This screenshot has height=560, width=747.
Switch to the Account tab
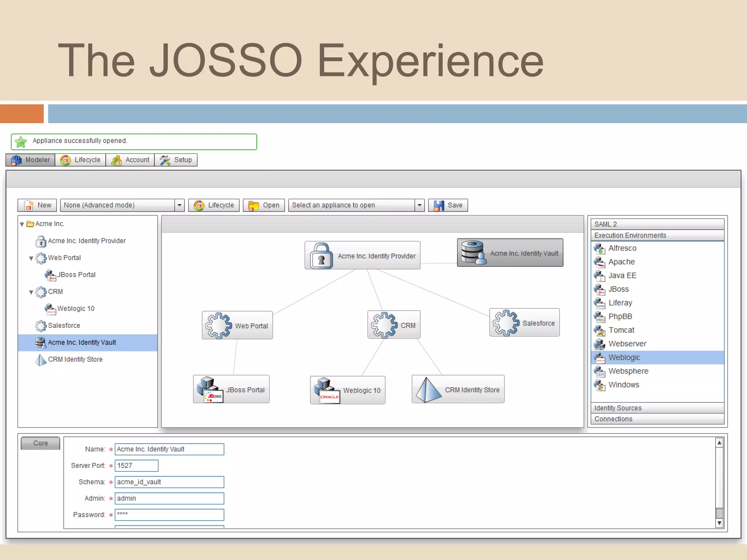click(x=130, y=160)
